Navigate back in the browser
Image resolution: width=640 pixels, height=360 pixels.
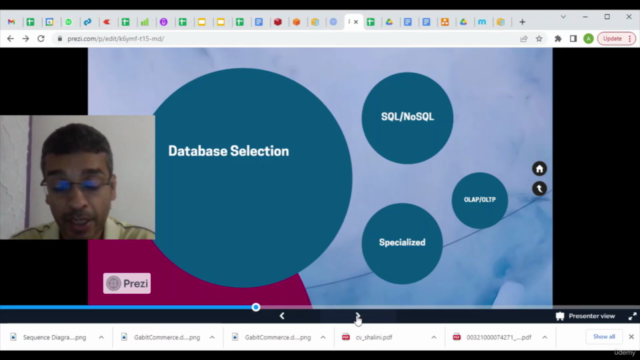pyautogui.click(x=11, y=39)
